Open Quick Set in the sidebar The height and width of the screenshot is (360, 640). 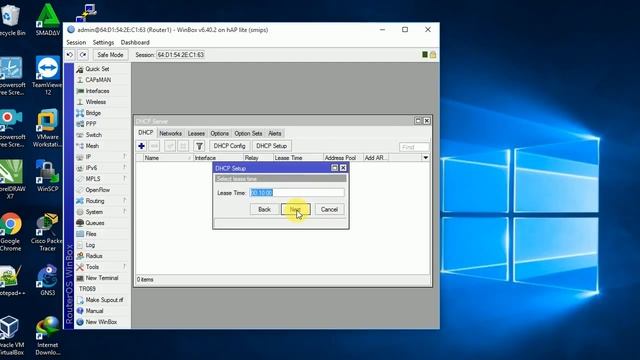(97, 69)
